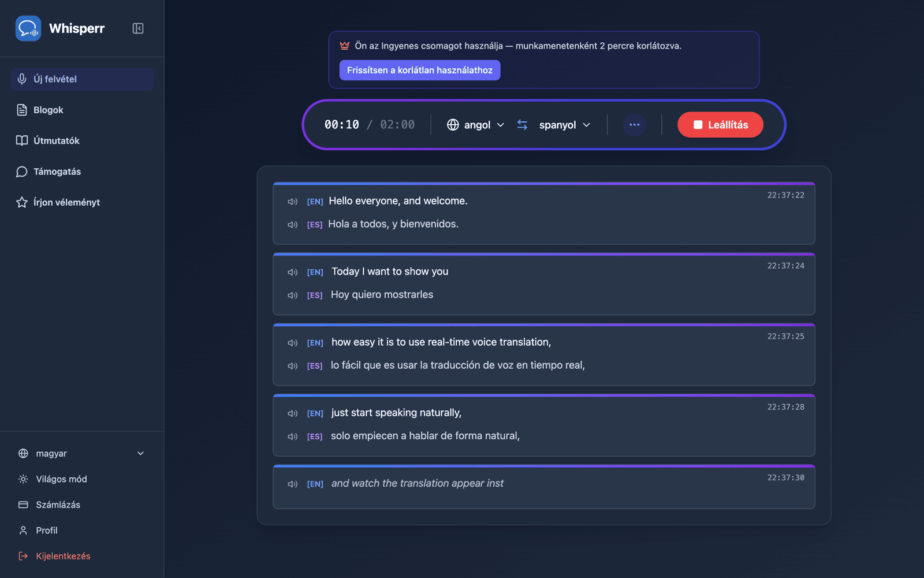924x578 pixels.
Task: Play audio for 'Hello everyone, and welcome.'
Action: pyautogui.click(x=293, y=202)
